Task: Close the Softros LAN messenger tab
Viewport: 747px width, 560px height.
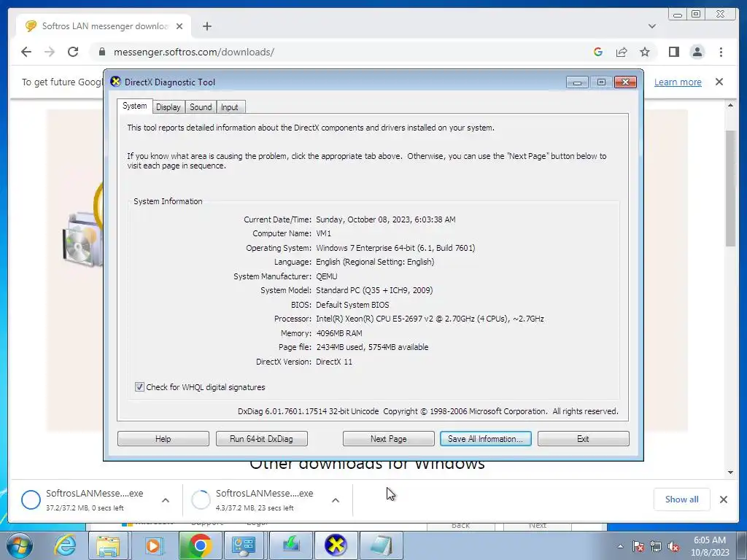Action: (179, 26)
